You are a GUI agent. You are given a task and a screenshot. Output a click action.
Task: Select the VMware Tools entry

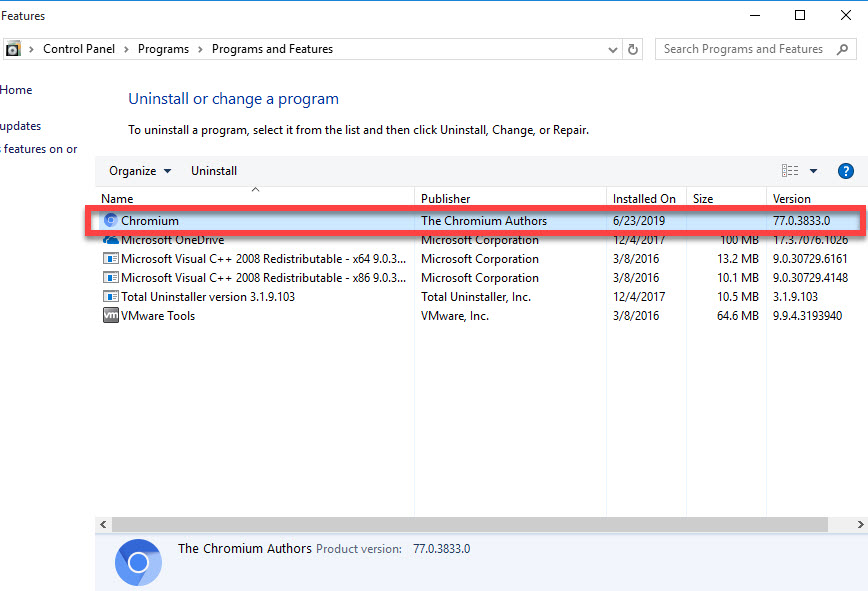[158, 315]
